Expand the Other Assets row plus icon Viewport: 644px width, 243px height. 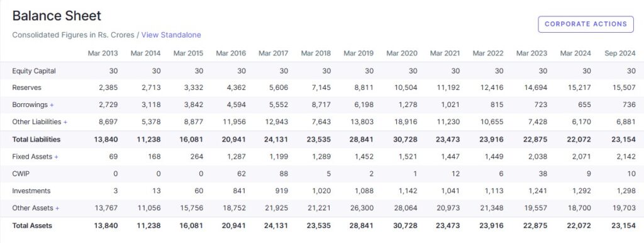[57, 208]
